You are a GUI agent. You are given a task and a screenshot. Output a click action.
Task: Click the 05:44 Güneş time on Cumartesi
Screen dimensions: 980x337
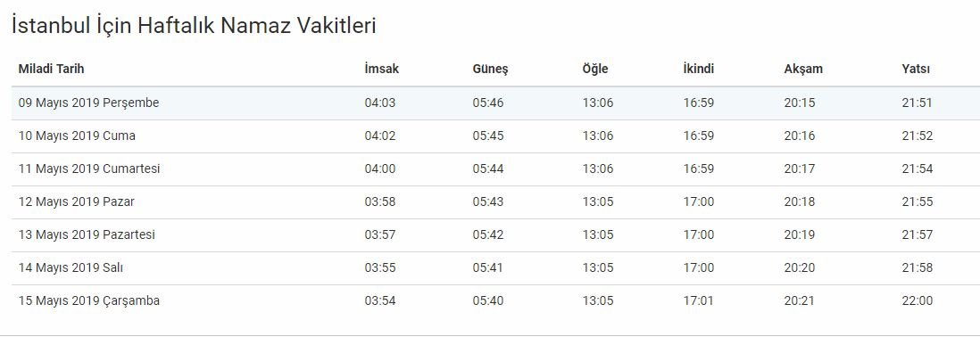point(487,168)
